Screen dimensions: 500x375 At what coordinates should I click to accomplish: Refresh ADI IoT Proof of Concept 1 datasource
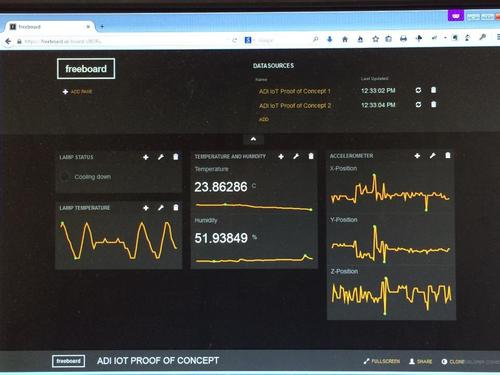coord(418,90)
